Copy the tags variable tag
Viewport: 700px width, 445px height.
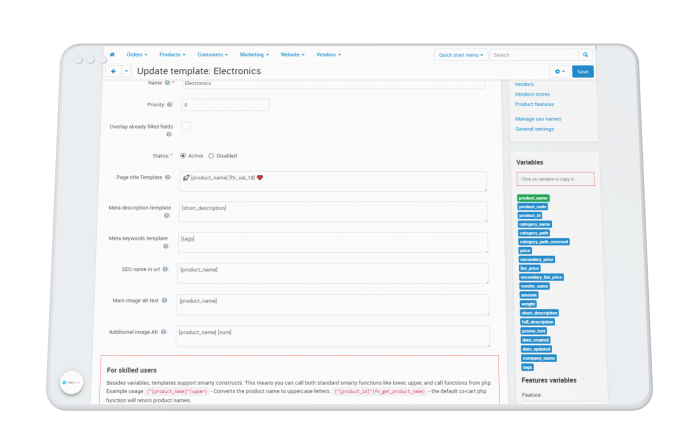coord(528,367)
